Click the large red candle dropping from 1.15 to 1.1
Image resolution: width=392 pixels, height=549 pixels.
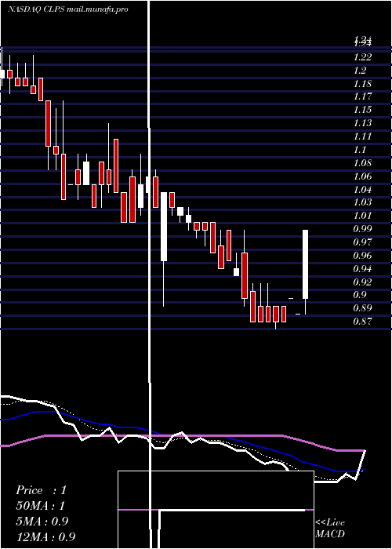(x=48, y=124)
